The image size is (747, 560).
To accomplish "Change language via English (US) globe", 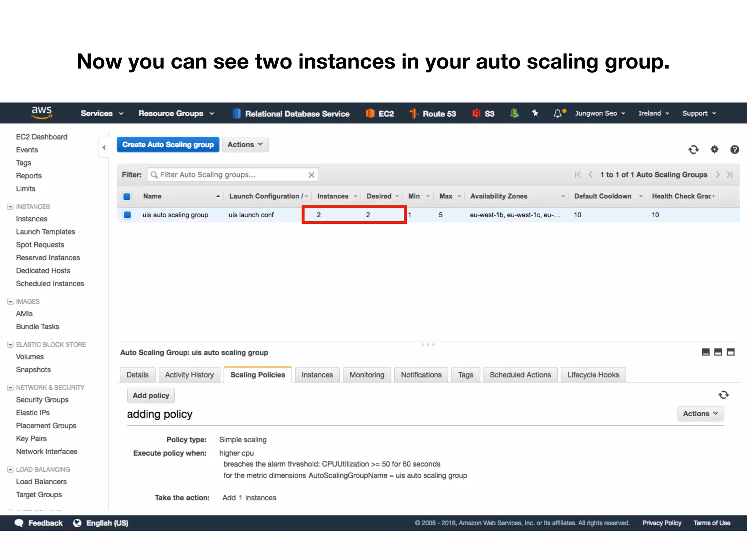I will click(x=101, y=523).
